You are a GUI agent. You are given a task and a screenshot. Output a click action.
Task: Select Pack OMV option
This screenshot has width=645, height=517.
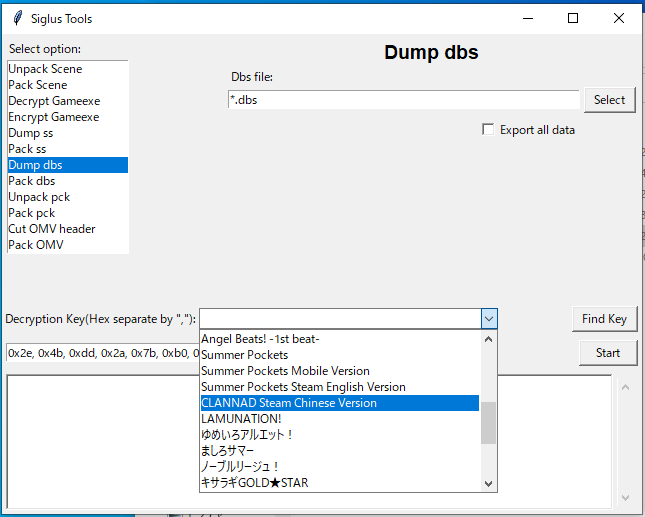pos(68,245)
